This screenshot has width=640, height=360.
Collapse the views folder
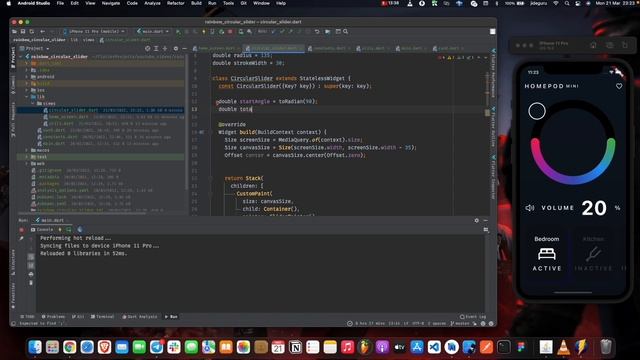[33, 104]
